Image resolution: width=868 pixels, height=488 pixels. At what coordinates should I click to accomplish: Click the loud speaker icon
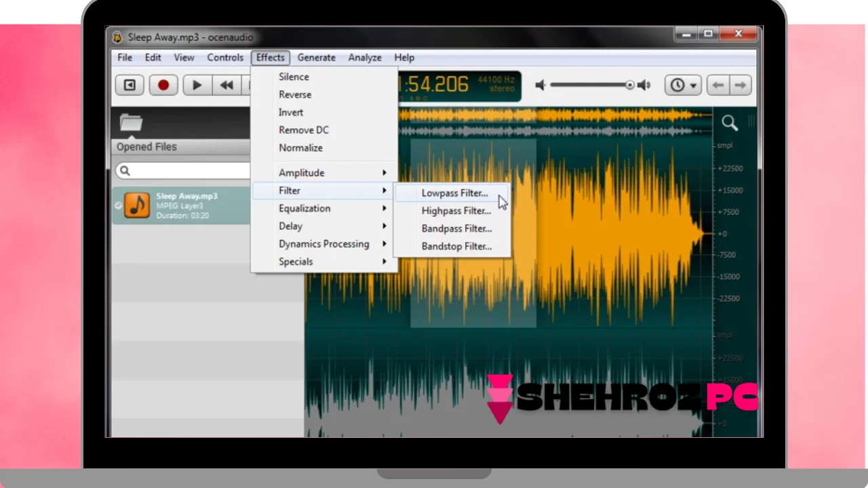[x=644, y=85]
